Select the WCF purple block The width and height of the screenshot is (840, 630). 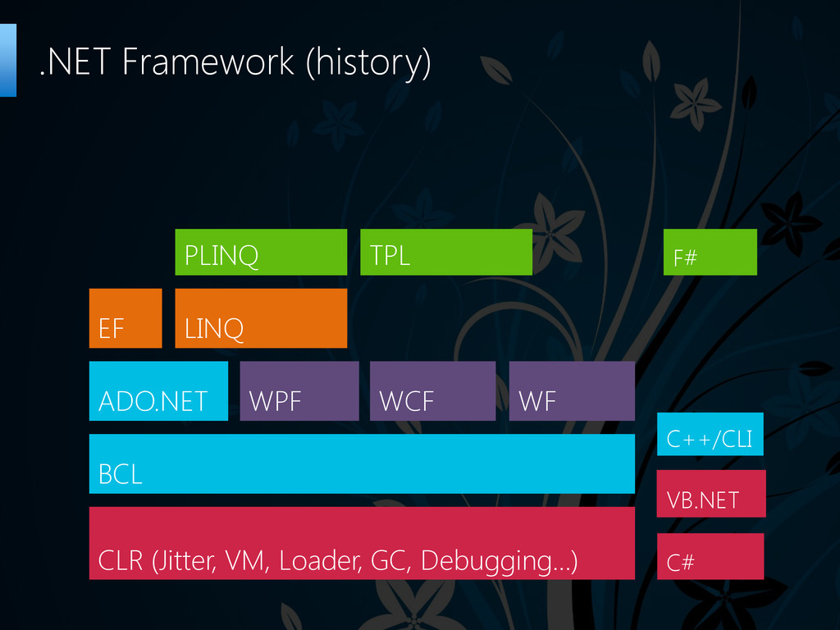tap(433, 391)
